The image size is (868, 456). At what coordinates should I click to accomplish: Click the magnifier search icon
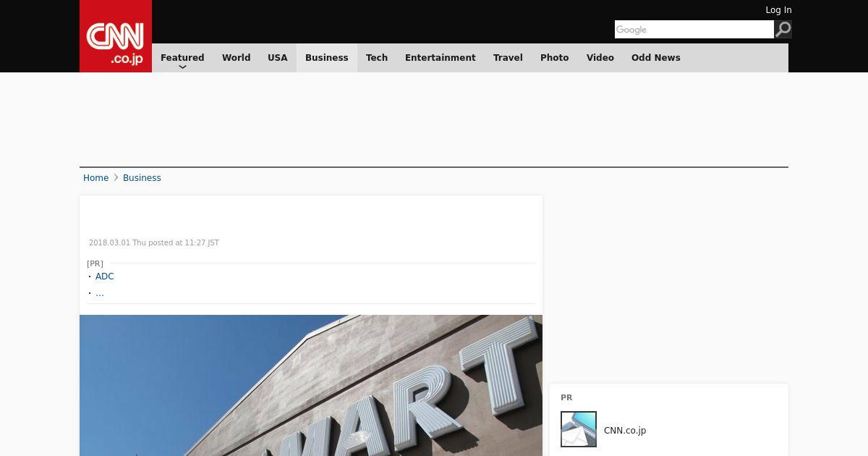coord(783,29)
